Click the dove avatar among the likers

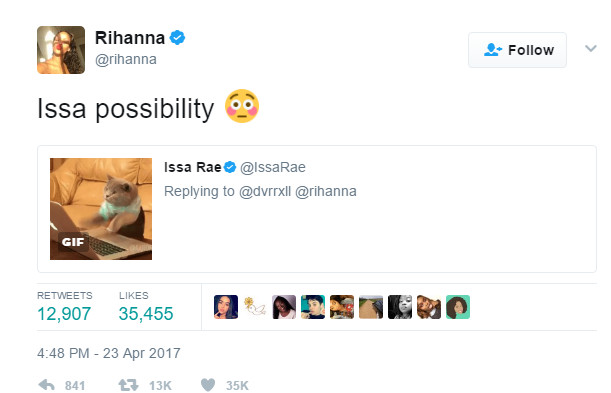(x=255, y=307)
